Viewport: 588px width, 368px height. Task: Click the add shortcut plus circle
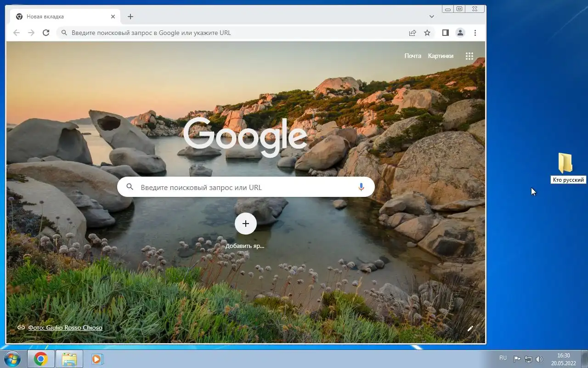click(x=246, y=224)
